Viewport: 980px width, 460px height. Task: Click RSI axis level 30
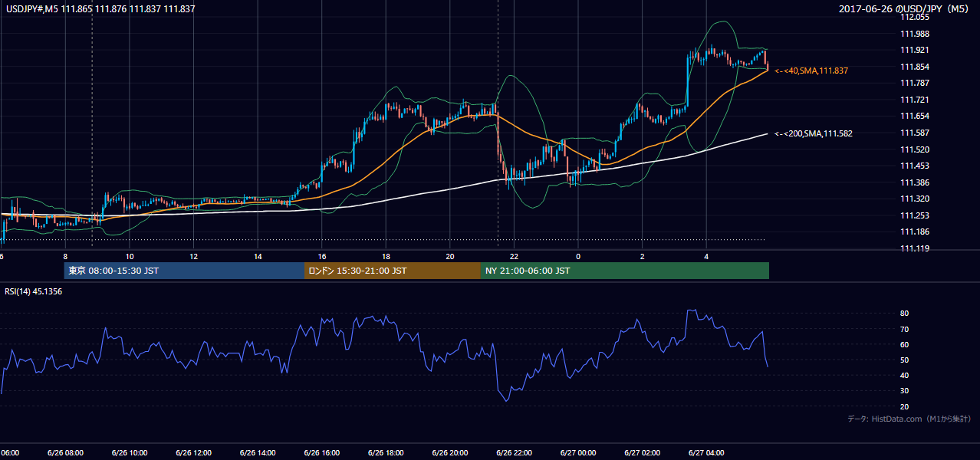pos(904,391)
